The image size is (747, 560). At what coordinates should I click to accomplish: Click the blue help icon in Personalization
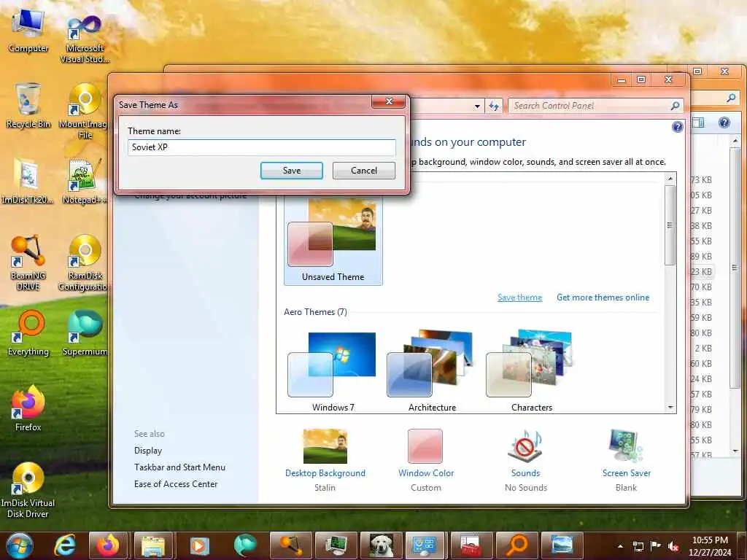coord(678,127)
